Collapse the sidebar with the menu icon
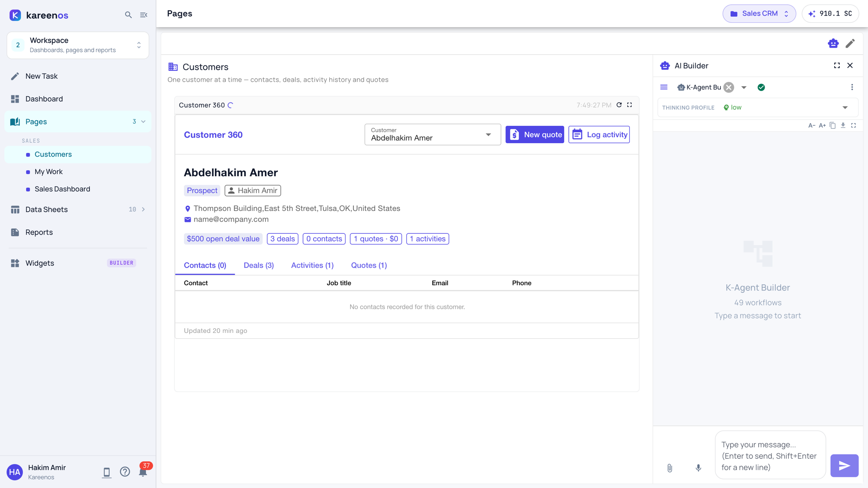This screenshot has width=868, height=488. (x=144, y=15)
